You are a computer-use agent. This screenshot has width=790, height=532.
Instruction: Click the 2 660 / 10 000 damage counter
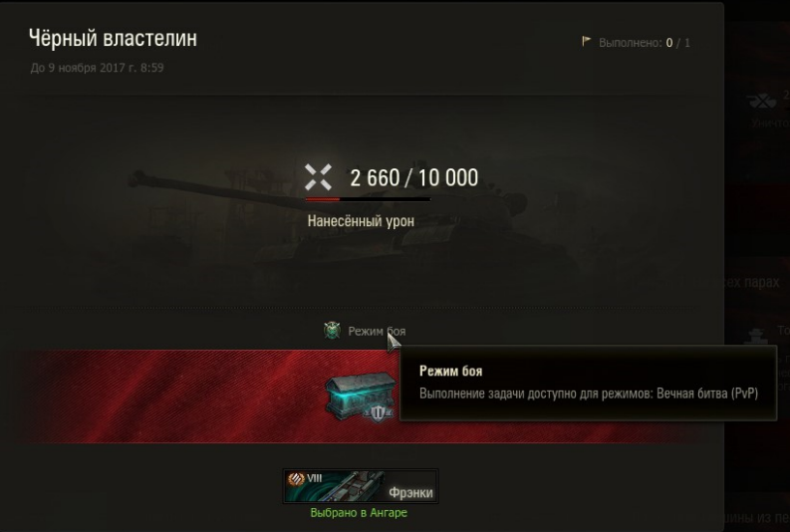(x=414, y=178)
